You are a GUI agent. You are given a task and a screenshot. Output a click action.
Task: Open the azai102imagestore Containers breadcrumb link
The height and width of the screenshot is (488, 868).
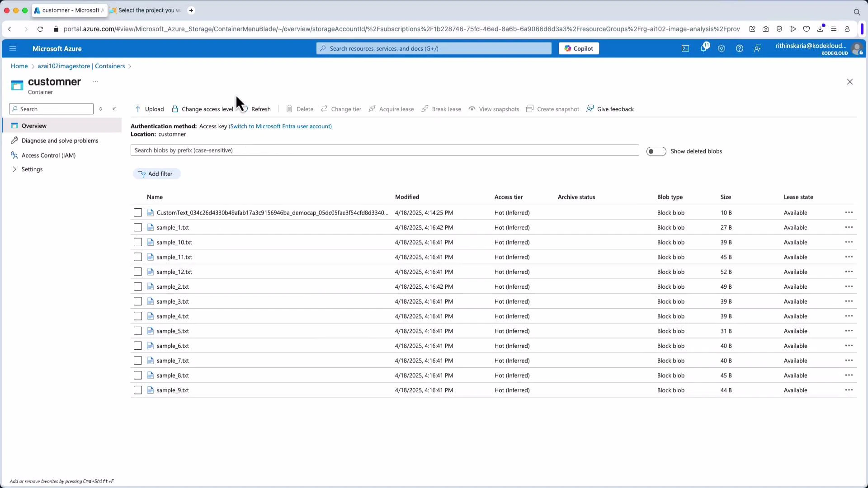click(x=81, y=66)
